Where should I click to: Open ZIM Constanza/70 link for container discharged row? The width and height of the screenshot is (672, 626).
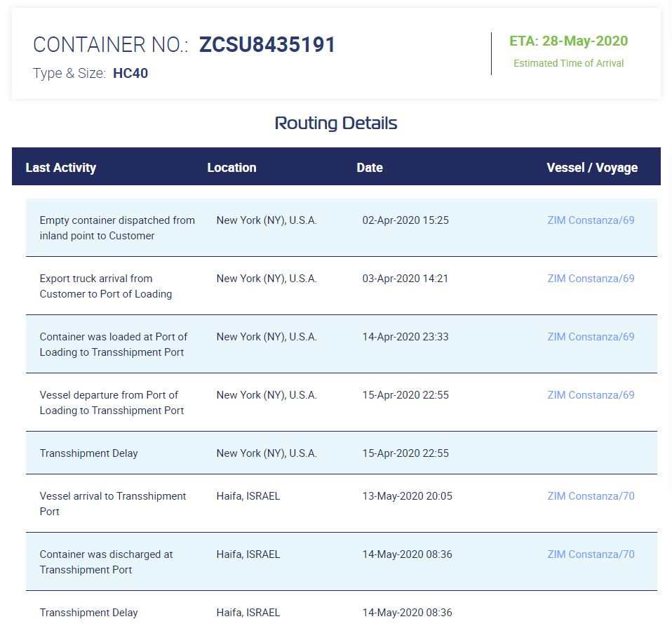point(591,554)
